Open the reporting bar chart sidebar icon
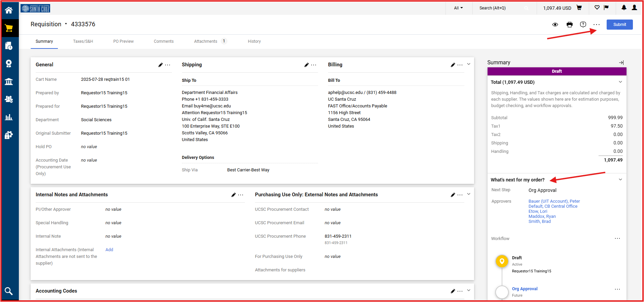The height and width of the screenshot is (302, 644). (x=9, y=117)
